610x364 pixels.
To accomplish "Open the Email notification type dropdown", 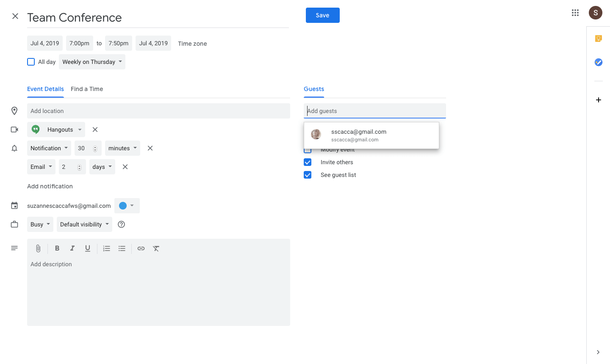I will coord(41,167).
